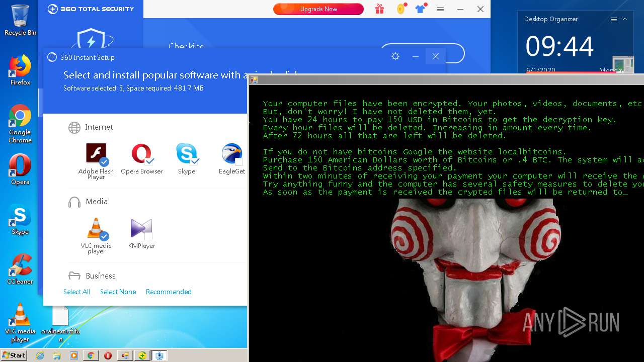Open Windows Media Player from taskbar

pos(74,355)
